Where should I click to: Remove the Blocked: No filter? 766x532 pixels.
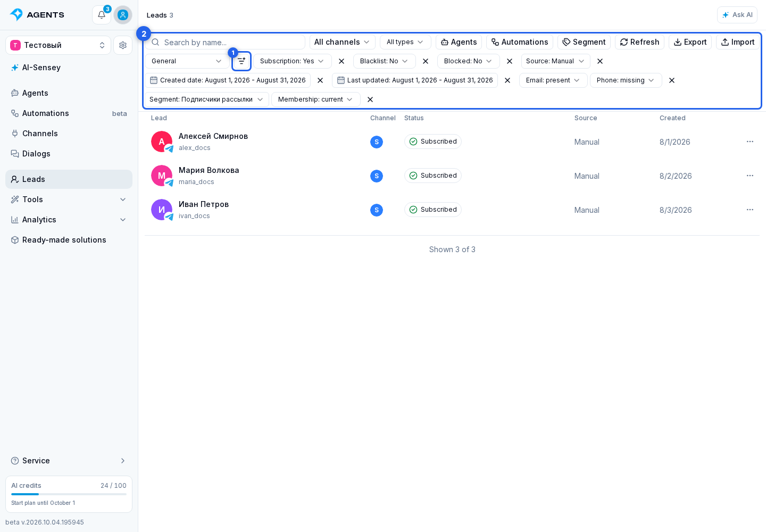coord(510,61)
